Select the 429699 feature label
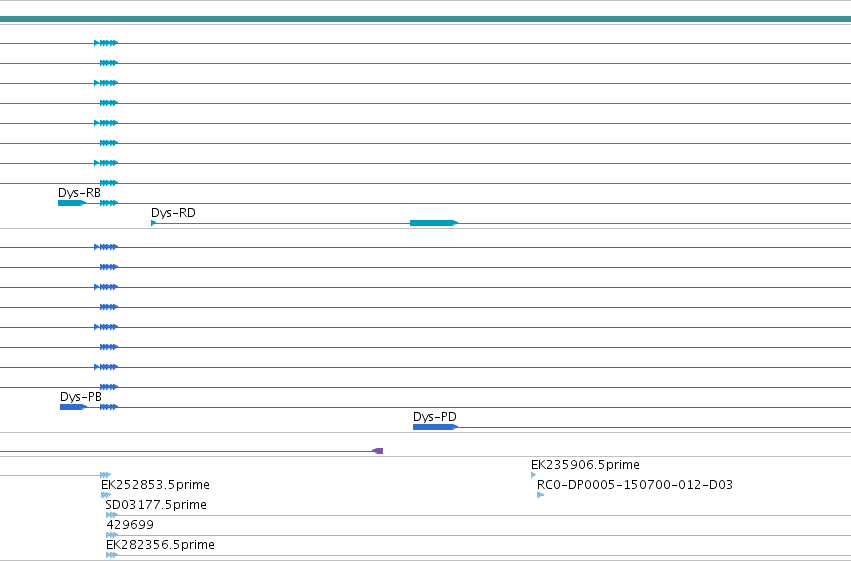 coord(130,525)
